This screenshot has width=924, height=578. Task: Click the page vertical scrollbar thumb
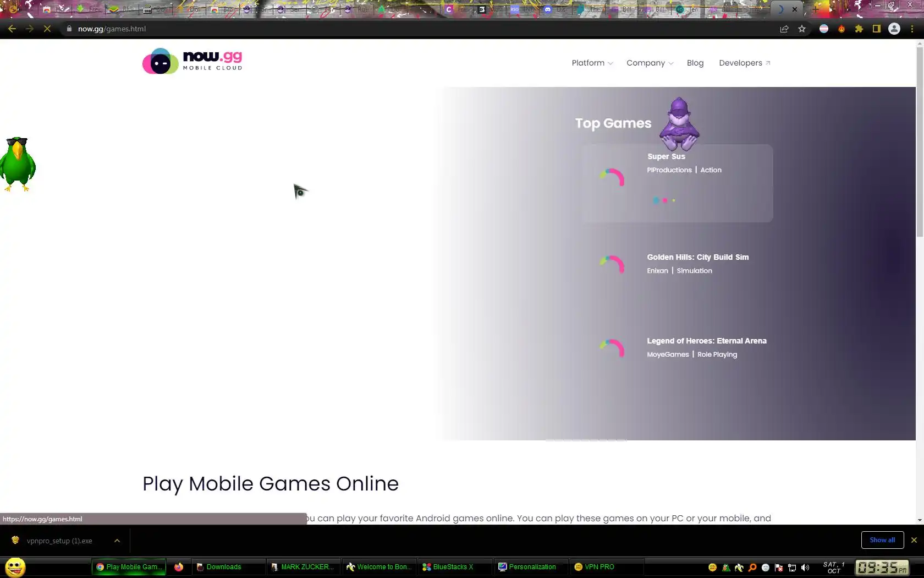pyautogui.click(x=920, y=143)
